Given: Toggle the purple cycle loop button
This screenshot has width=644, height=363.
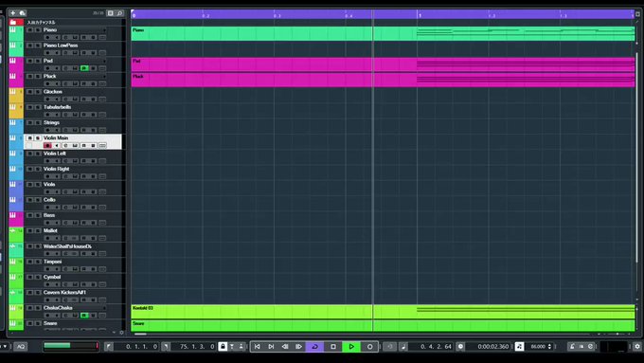Looking at the screenshot, I should (x=315, y=347).
